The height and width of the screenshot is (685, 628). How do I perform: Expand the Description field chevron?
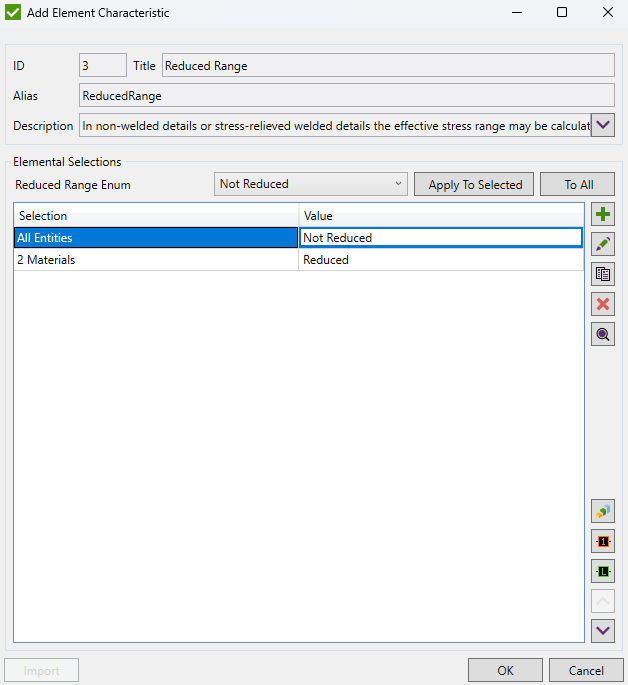[603, 126]
